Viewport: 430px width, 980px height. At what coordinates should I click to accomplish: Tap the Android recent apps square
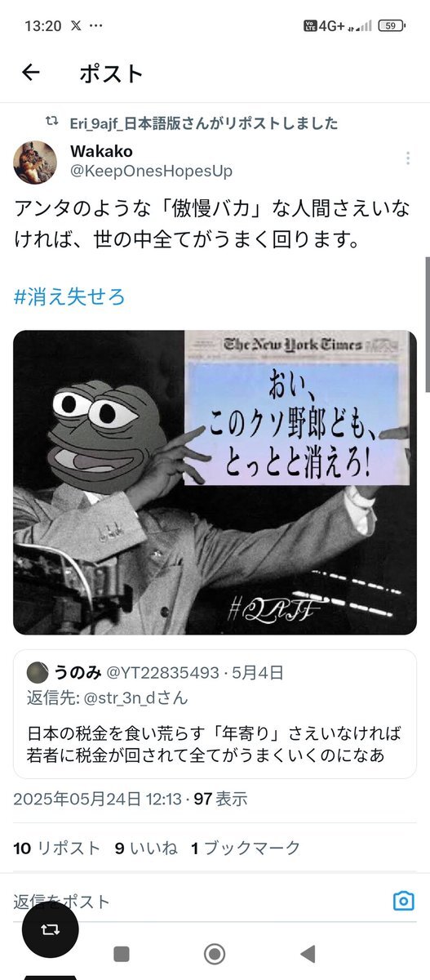122,954
